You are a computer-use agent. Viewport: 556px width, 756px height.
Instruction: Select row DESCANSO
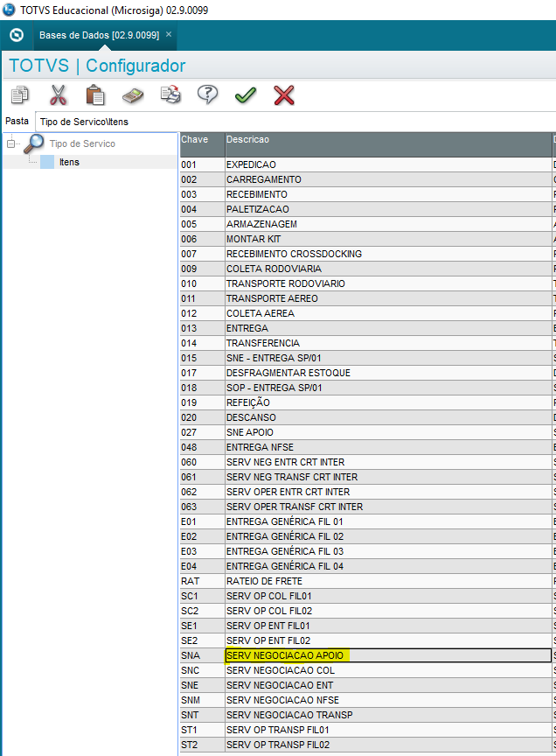(x=366, y=417)
